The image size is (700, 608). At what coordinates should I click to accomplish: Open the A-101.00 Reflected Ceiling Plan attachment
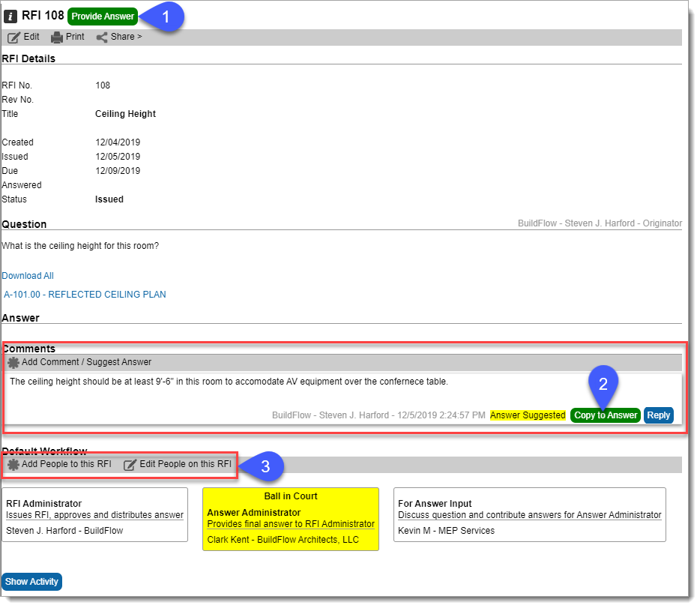[84, 294]
